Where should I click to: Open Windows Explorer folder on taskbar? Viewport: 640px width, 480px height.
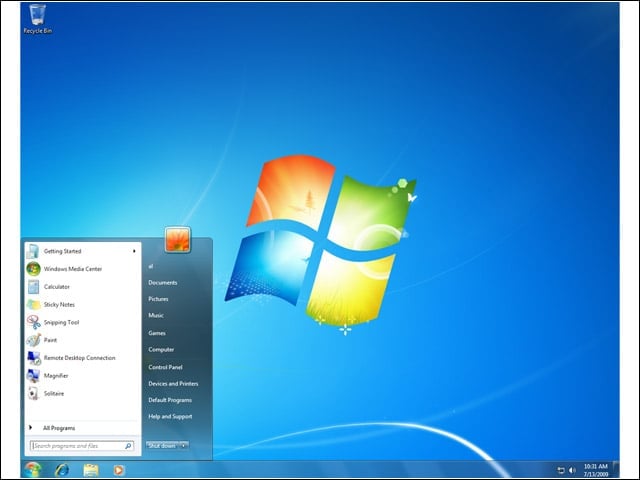point(91,470)
